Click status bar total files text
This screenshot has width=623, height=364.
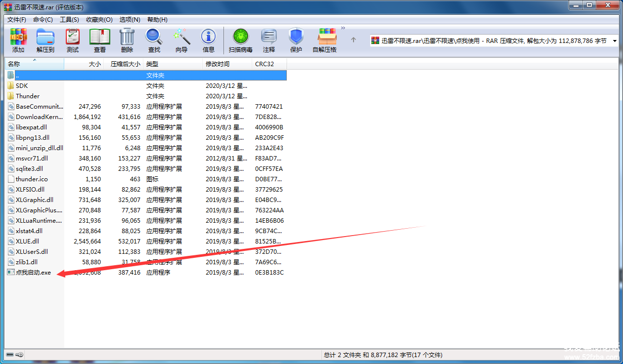click(383, 355)
